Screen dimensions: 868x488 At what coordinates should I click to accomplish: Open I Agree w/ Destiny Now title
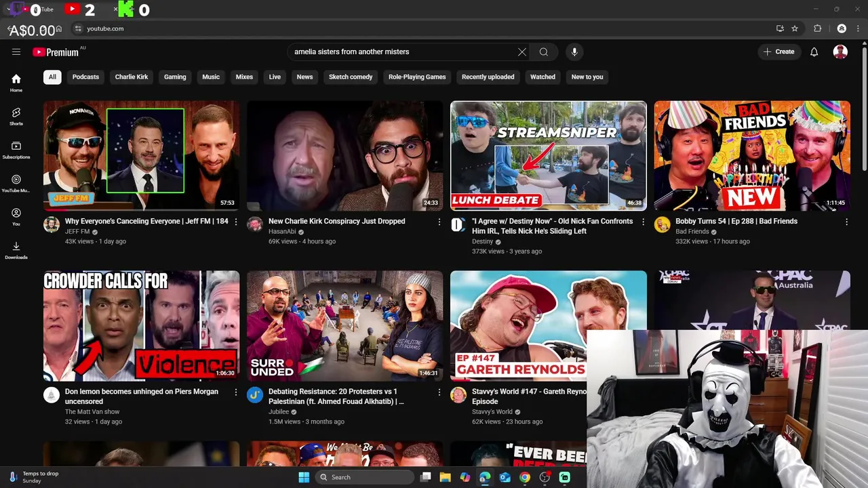(x=552, y=226)
